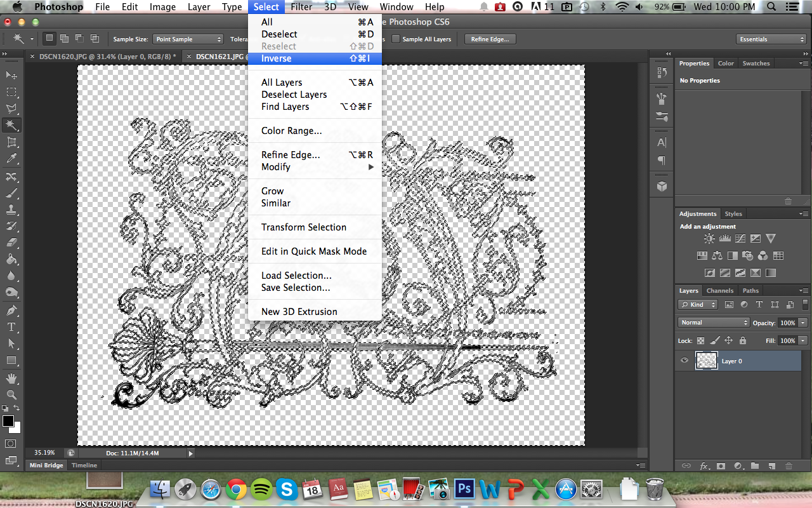Select the Type tool

(x=11, y=327)
